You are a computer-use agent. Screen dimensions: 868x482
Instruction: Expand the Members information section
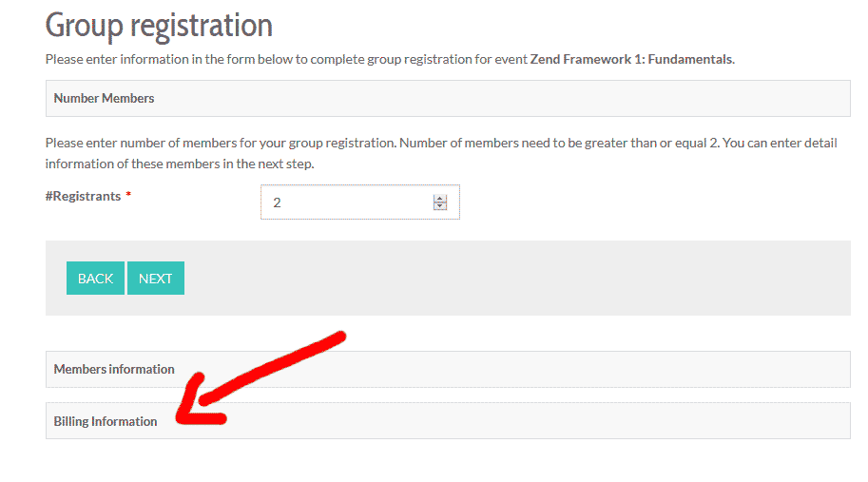coord(447,369)
